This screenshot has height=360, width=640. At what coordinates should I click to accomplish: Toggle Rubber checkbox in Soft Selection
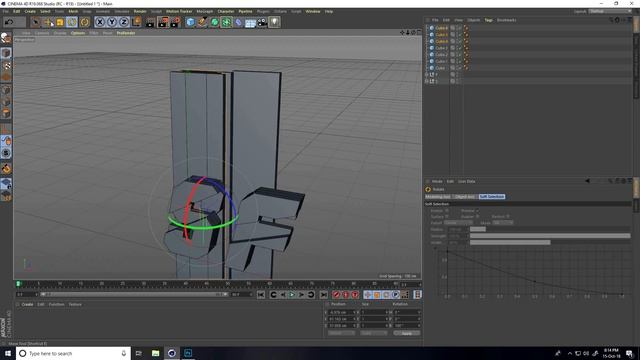[x=477, y=216]
